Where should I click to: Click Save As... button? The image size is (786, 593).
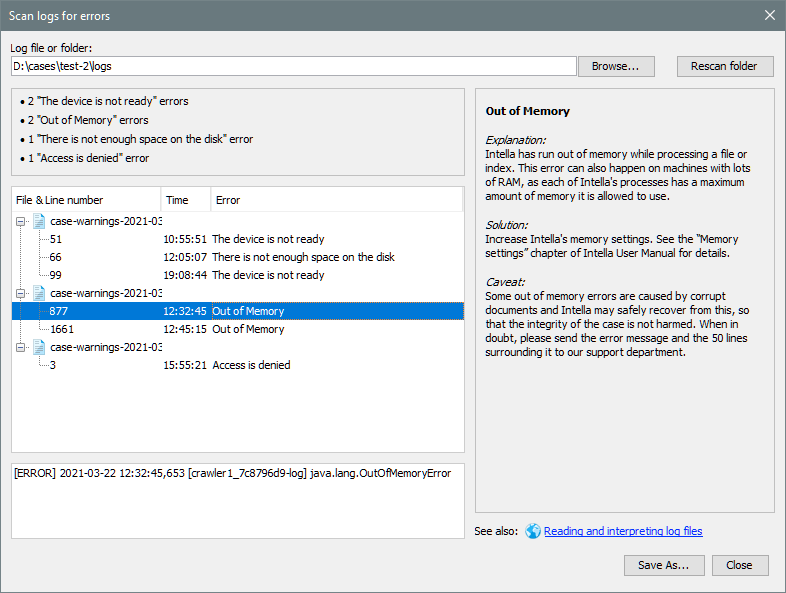663,565
